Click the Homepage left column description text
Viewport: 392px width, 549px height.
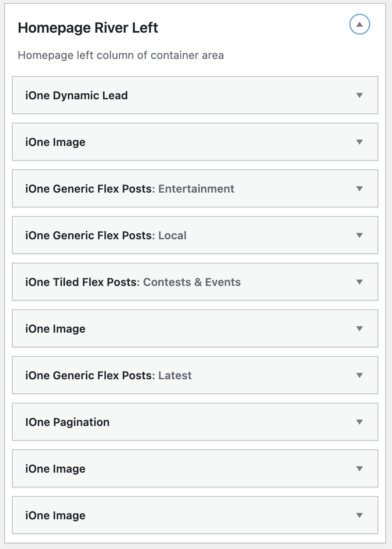(120, 55)
